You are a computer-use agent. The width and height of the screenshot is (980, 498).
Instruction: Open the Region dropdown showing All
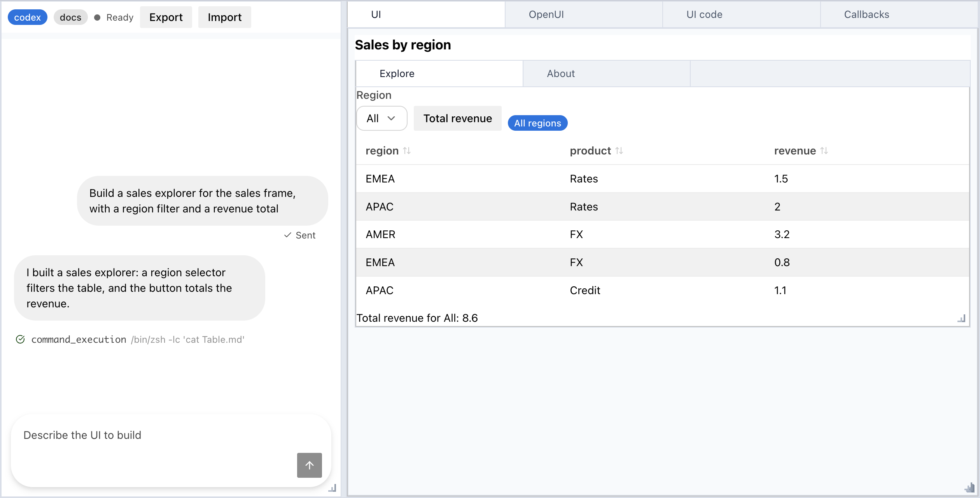(x=381, y=118)
